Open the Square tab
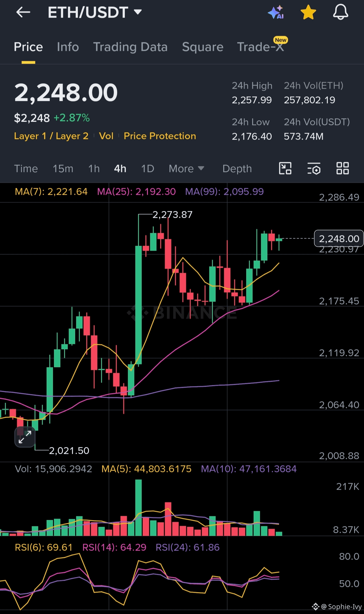 click(202, 47)
